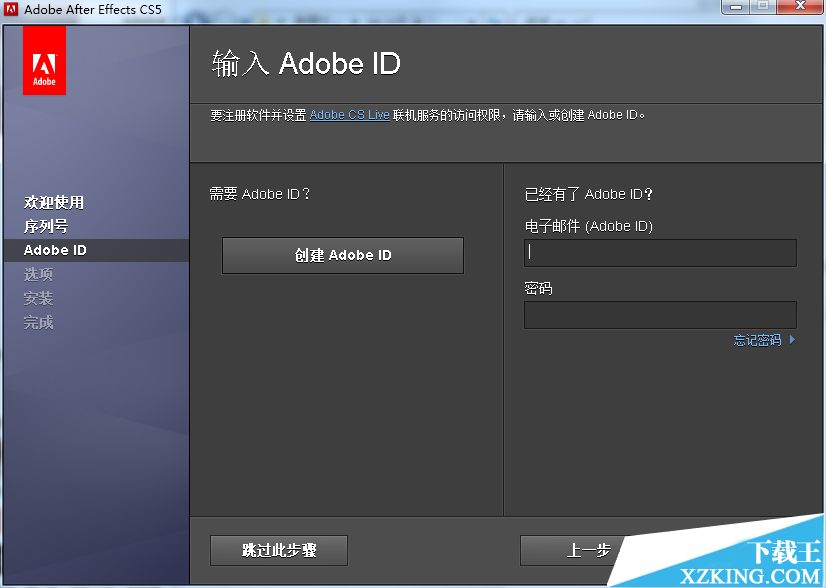Select 完成 step in sidebar

coord(38,322)
